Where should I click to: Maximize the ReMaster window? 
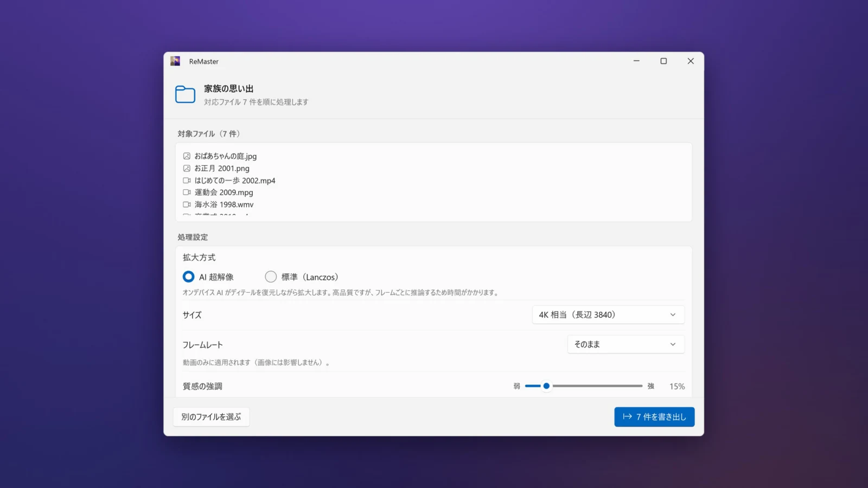point(663,61)
